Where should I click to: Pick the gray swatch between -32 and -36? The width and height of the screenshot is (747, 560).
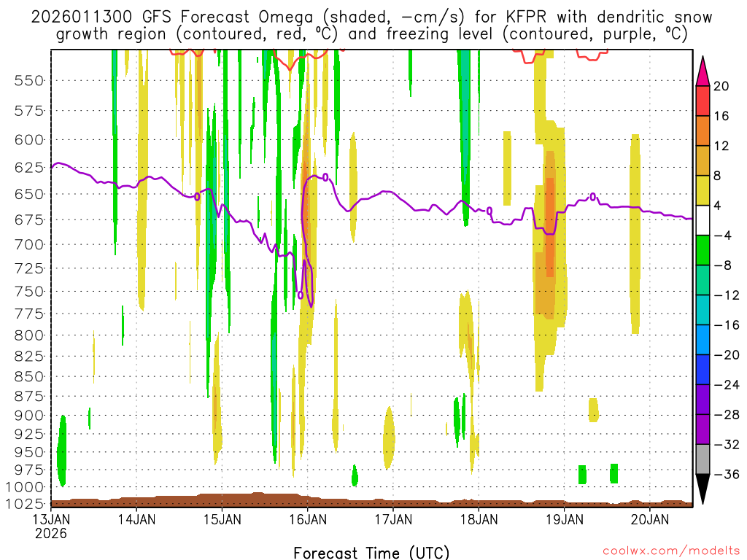tap(703, 459)
